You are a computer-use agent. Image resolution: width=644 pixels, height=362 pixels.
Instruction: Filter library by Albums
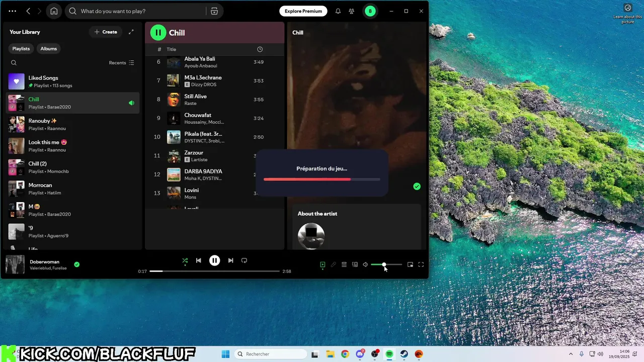49,49
